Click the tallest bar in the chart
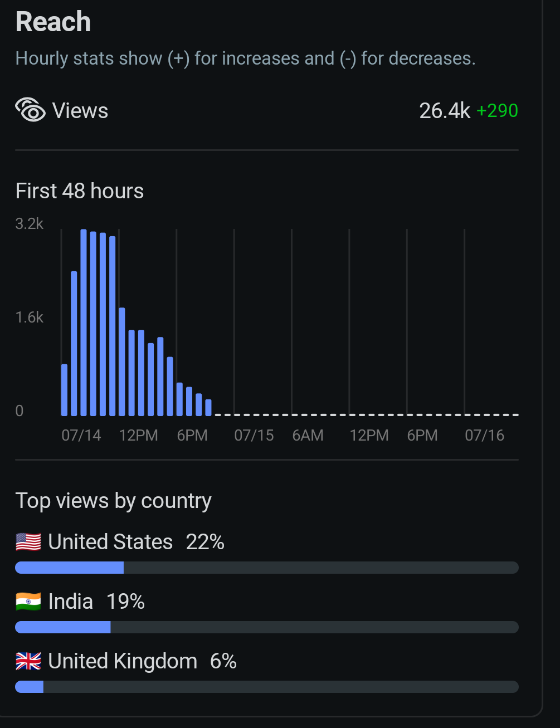Viewport: 560px width, 728px height. pos(84,323)
